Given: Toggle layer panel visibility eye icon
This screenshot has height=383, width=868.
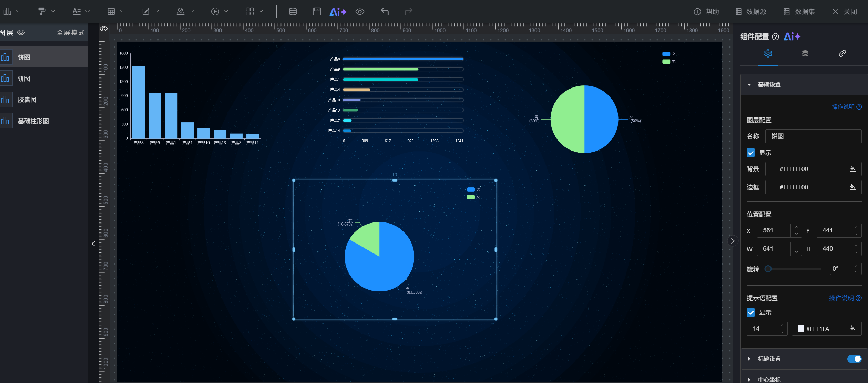Looking at the screenshot, I should tap(21, 32).
